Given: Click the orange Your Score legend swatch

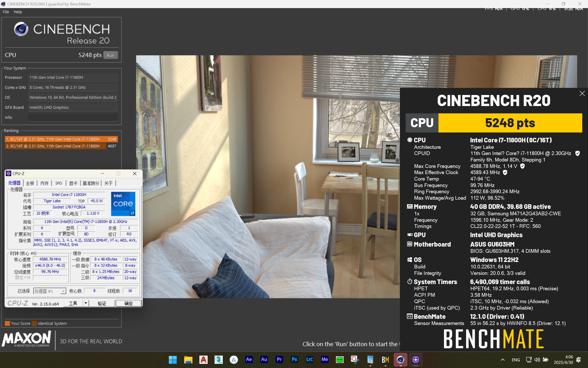Looking at the screenshot, I should pos(7,323).
